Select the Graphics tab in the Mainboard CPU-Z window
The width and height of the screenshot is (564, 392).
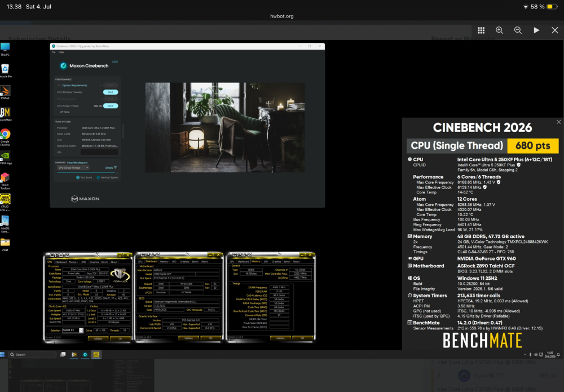coord(184,262)
